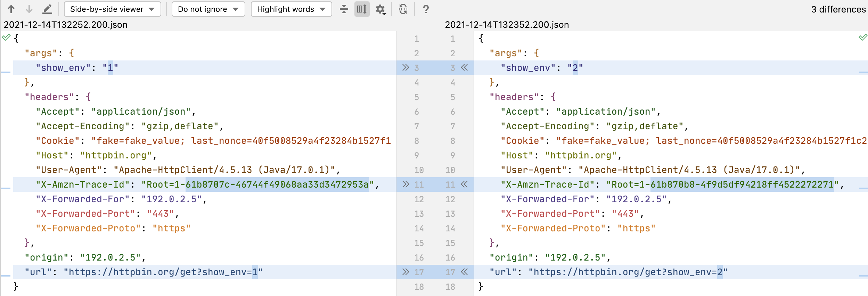Open the Highlight words dropdown
Viewport: 868px width, 296px height.
pyautogui.click(x=291, y=9)
